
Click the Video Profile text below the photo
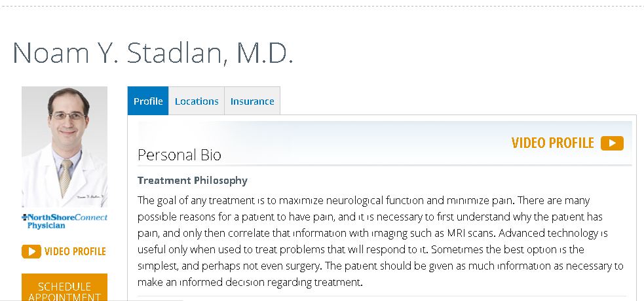[x=75, y=251]
